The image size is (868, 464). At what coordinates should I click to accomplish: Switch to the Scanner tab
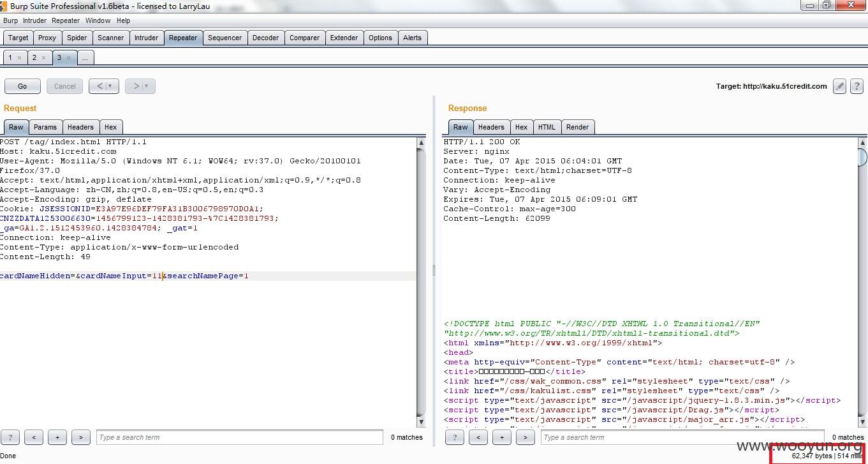coord(110,38)
